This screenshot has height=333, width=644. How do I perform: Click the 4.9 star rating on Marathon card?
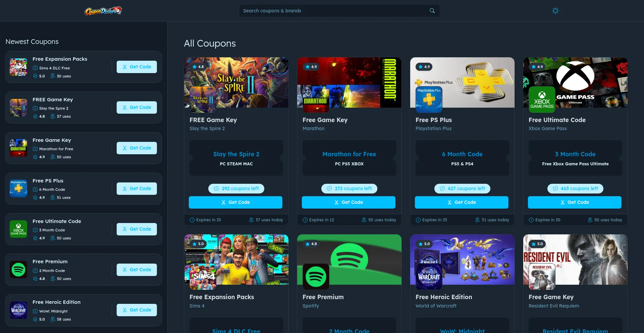tap(311, 67)
